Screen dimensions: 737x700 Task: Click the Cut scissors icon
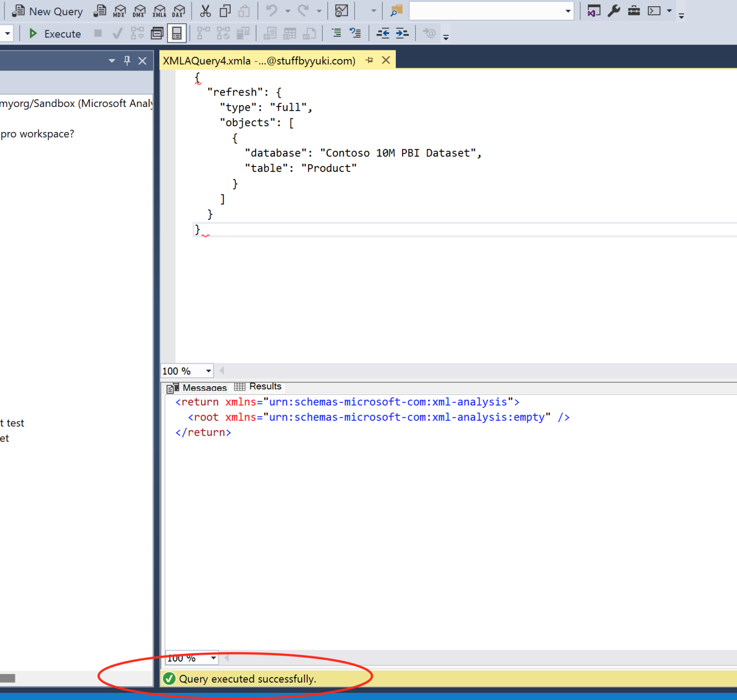(205, 11)
